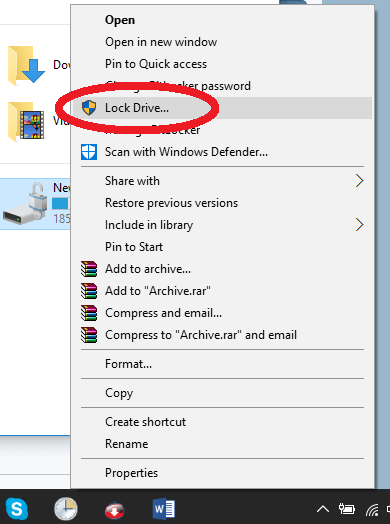This screenshot has height=524, width=390.
Task: Open the Videos folder icon
Action: (26, 122)
